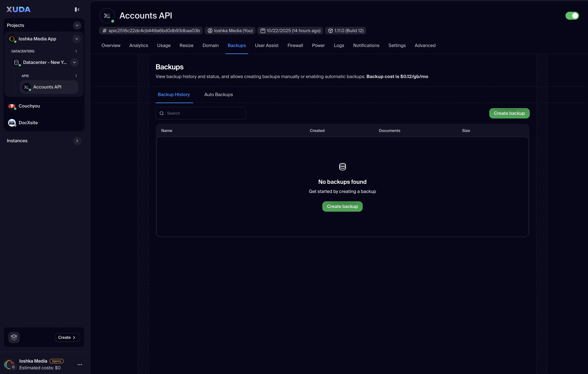
Task: Collapse the sidebar with the panel icon
Action: click(x=77, y=9)
